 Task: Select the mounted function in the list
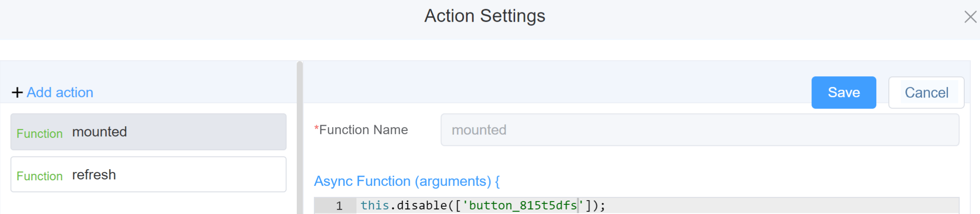pyautogui.click(x=149, y=132)
